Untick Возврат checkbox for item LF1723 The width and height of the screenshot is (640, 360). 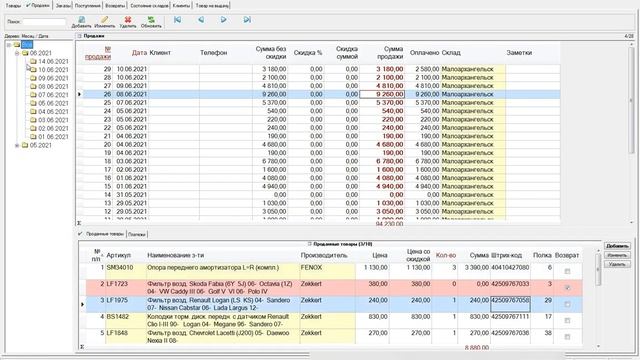tap(567, 288)
